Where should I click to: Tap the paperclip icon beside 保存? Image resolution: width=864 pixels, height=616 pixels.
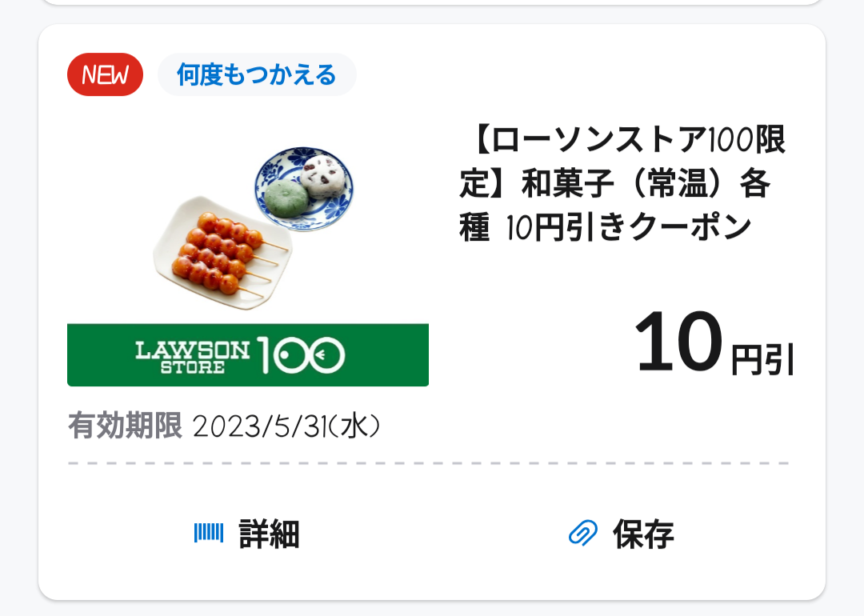[x=583, y=533]
